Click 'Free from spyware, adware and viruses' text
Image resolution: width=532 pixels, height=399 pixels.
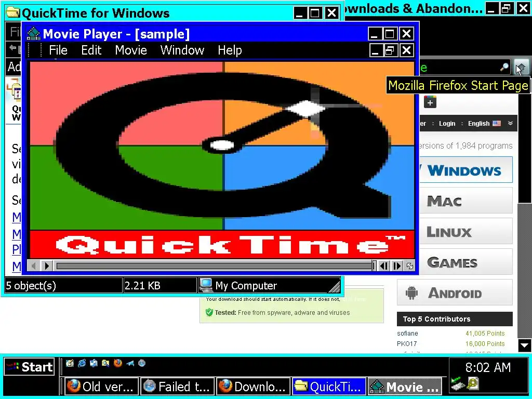click(x=294, y=312)
